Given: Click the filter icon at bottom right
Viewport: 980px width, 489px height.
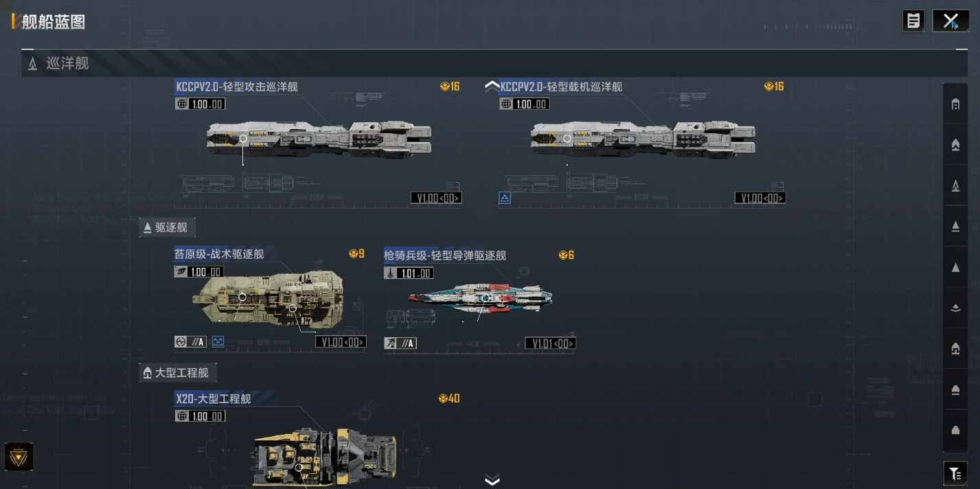Looking at the screenshot, I should (x=955, y=473).
